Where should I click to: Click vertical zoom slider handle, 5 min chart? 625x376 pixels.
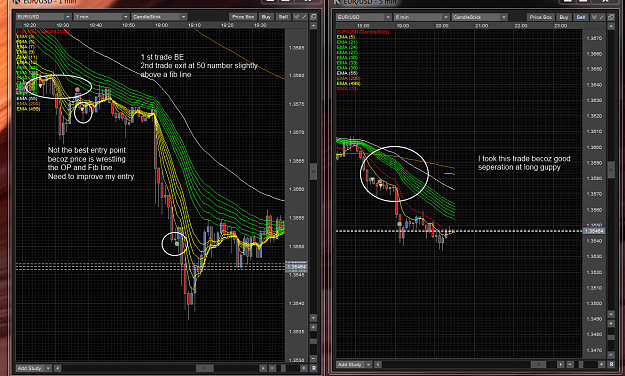point(611,338)
